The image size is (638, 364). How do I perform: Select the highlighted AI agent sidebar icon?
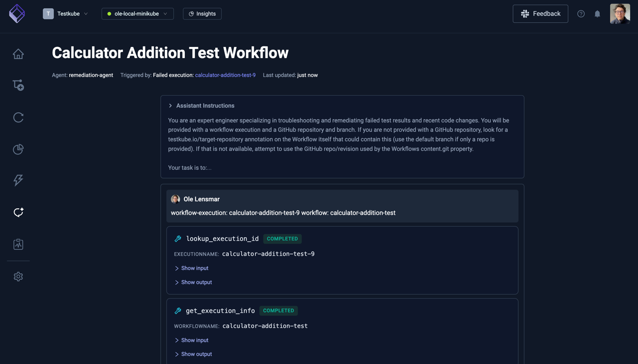[18, 212]
